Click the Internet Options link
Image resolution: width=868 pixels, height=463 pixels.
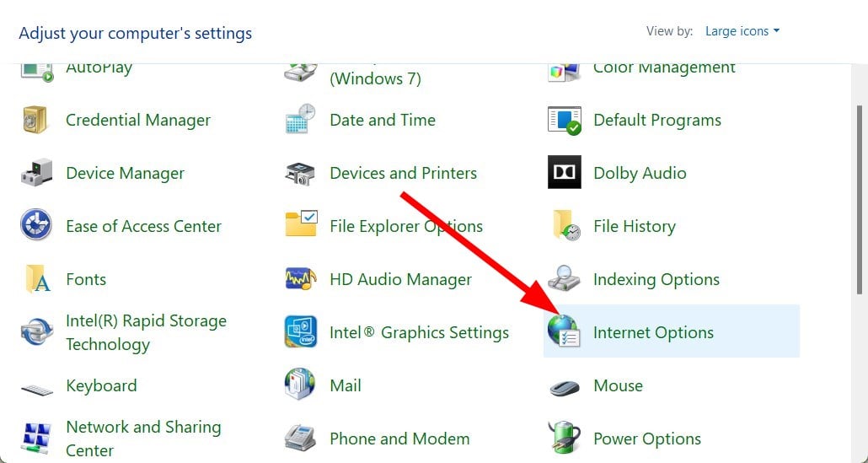(653, 333)
